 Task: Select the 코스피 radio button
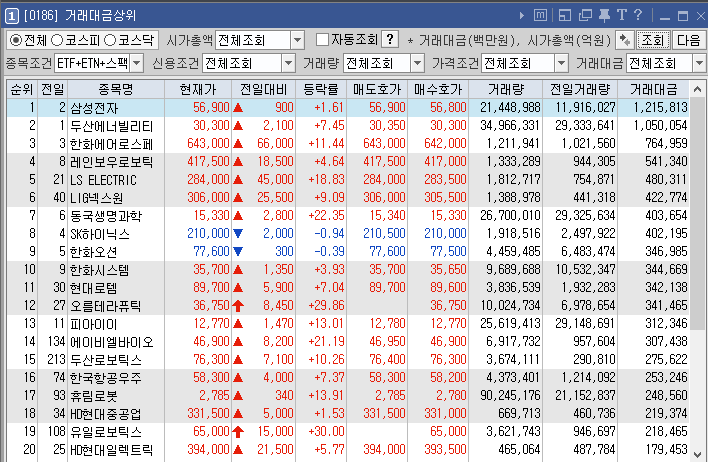(x=56, y=40)
